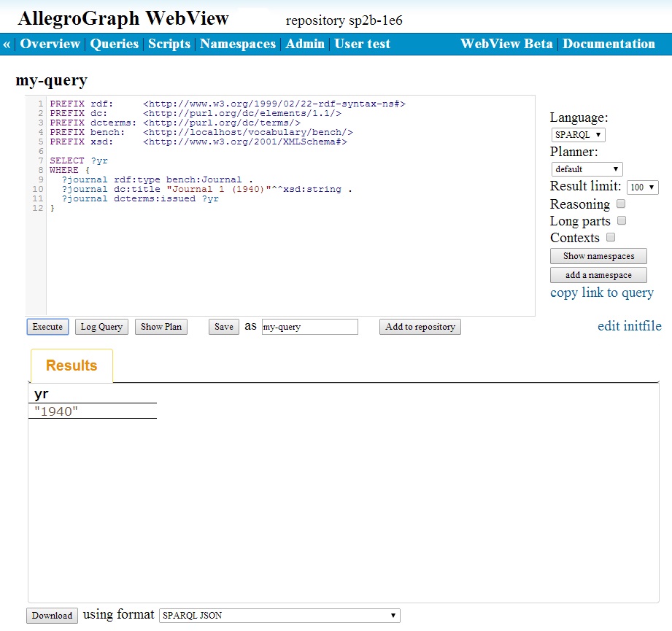
Task: Enable Contexts display
Action: 610,237
